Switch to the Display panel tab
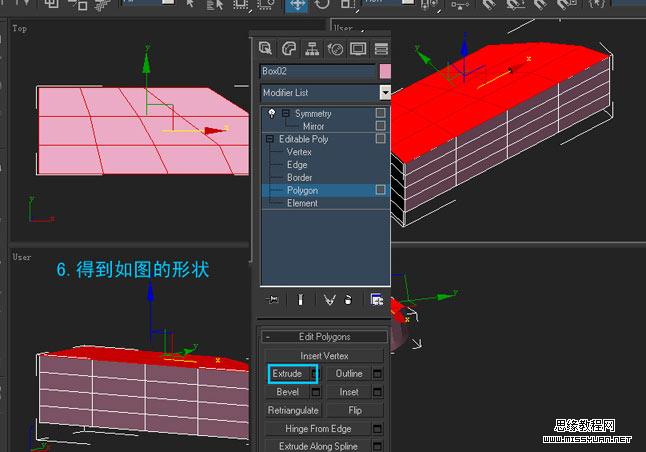The width and height of the screenshot is (646, 452). (358, 49)
